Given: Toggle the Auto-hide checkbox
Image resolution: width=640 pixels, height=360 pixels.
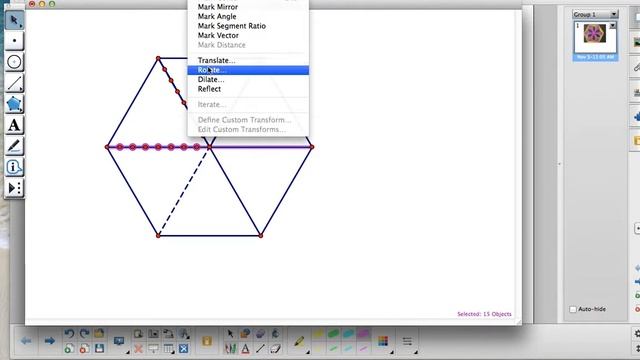Looking at the screenshot, I should point(573,309).
